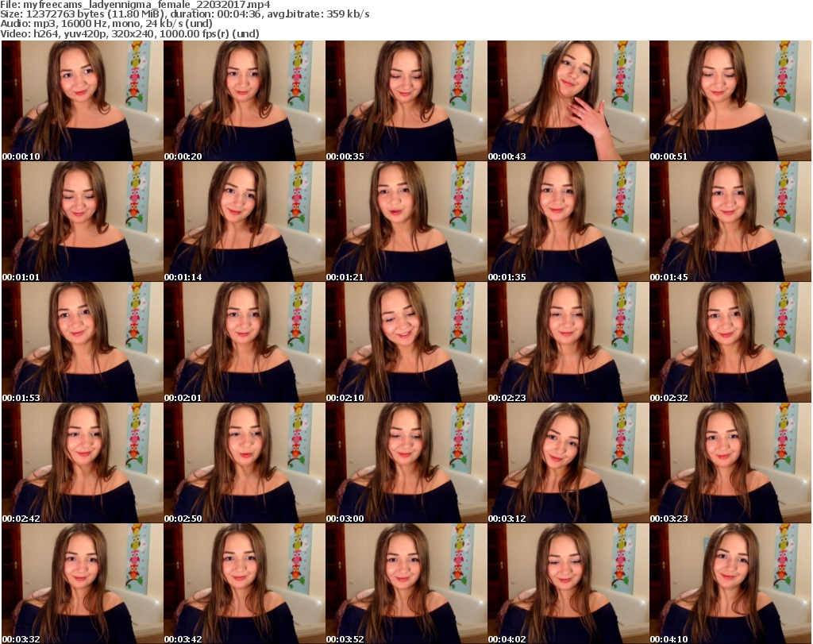This screenshot has height=644, width=813.
Task: Open the frame at 00:03:00
Action: click(406, 463)
